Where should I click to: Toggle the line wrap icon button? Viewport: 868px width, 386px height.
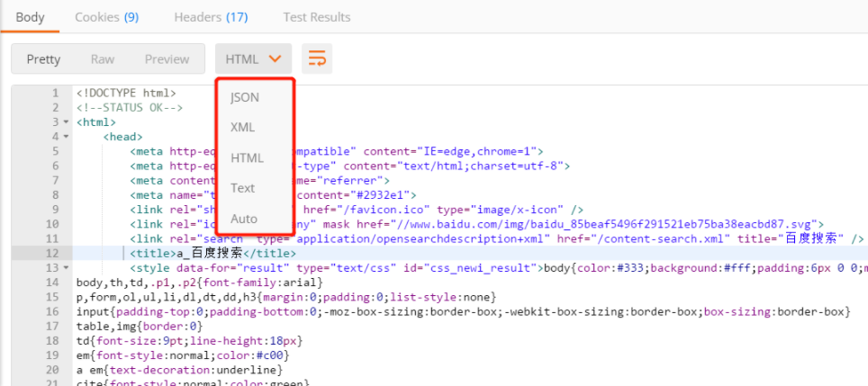click(317, 58)
